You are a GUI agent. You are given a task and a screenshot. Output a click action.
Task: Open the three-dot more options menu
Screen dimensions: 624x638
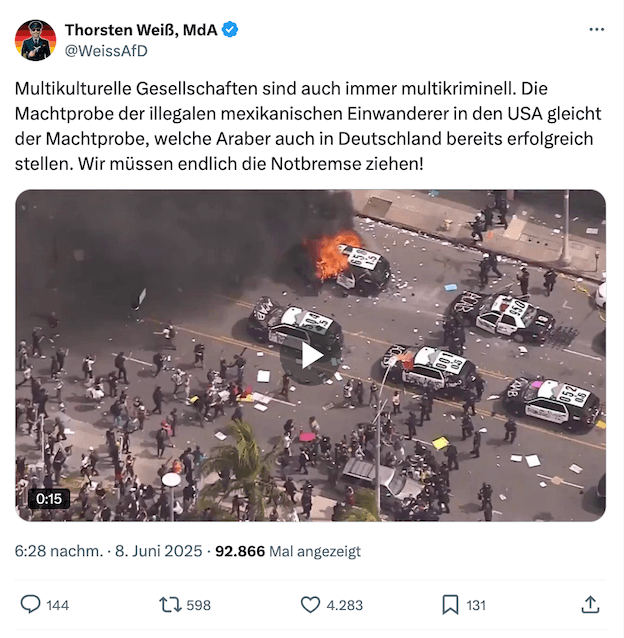(596, 30)
